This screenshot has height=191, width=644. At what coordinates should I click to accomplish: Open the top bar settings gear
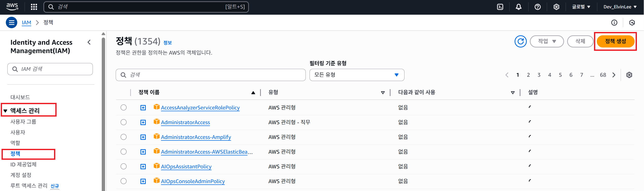(556, 7)
